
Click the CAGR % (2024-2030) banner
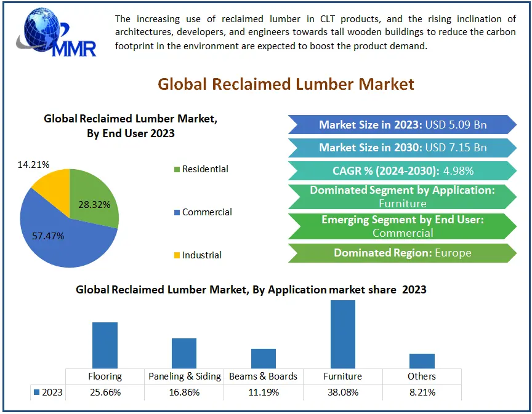point(402,171)
